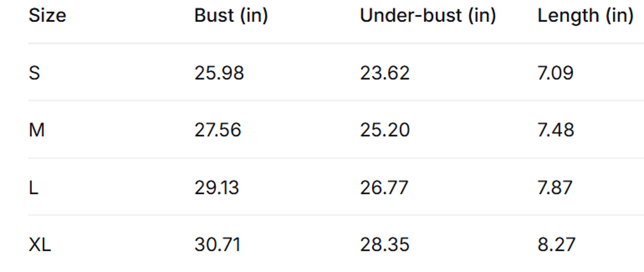Click the 28.35 under-bust value
This screenshot has width=644, height=272.
[x=385, y=244]
